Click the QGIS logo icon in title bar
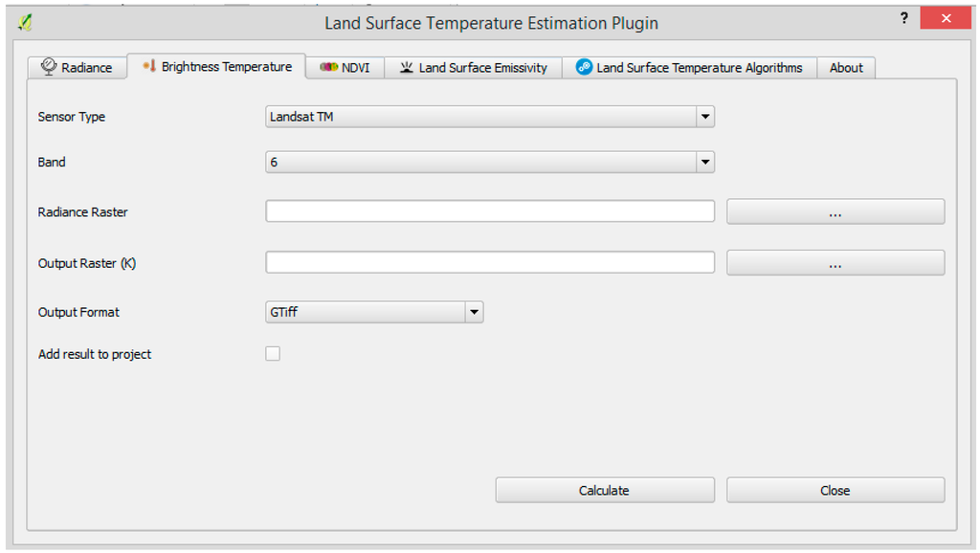The image size is (980, 553). (25, 21)
